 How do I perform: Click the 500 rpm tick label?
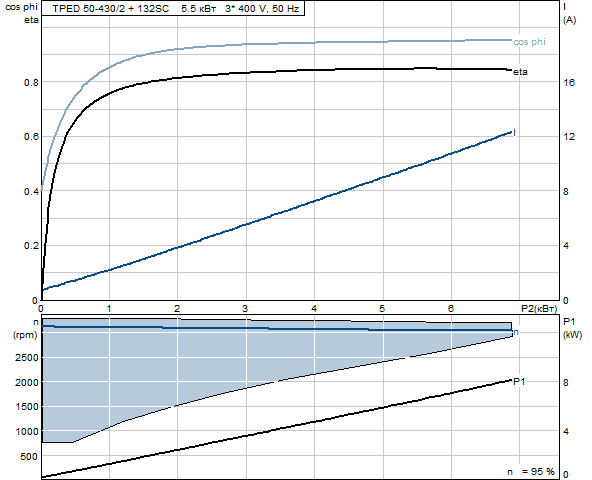click(29, 456)
